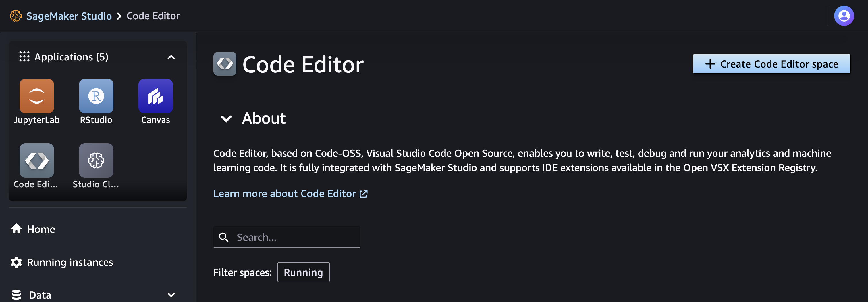Collapse the About section
Viewport: 868px width, 302px height.
225,119
